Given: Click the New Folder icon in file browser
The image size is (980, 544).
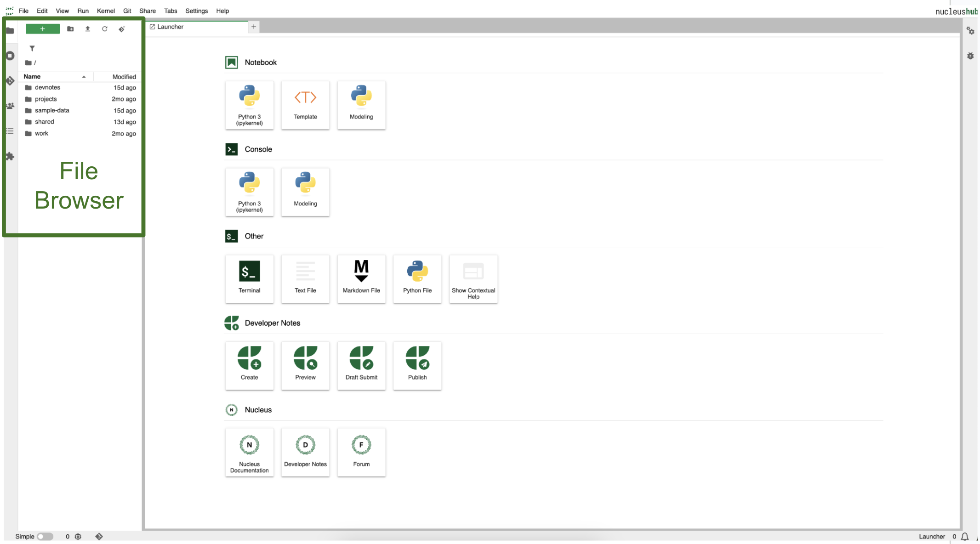Looking at the screenshot, I should [x=70, y=29].
